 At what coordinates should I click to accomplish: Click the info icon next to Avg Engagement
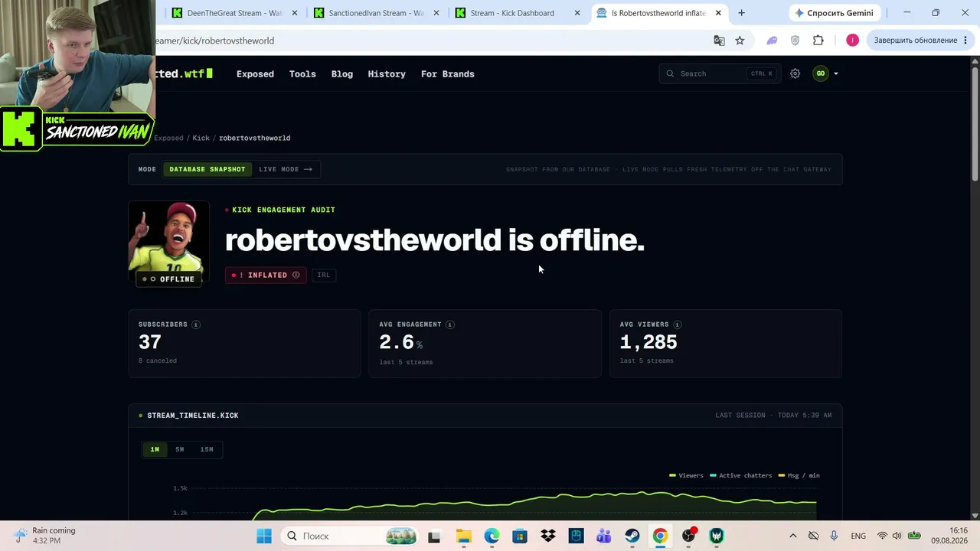pos(449,324)
